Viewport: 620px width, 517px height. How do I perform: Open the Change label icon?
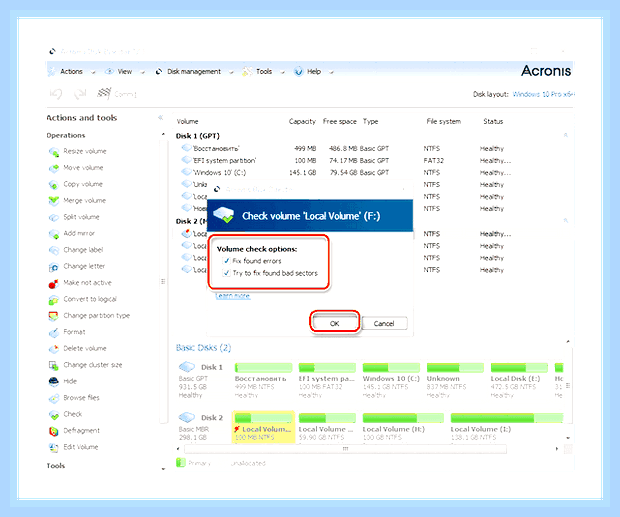pos(54,251)
